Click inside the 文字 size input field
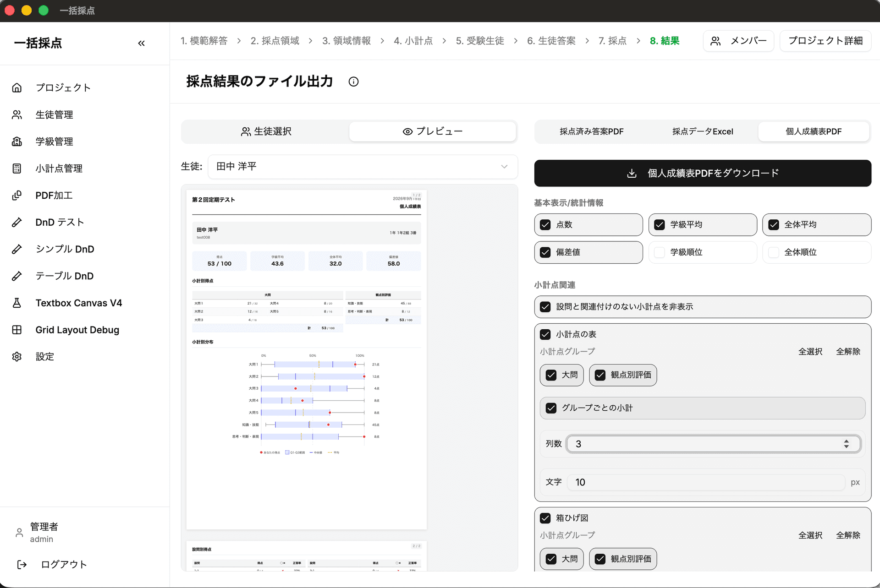 tap(706, 482)
